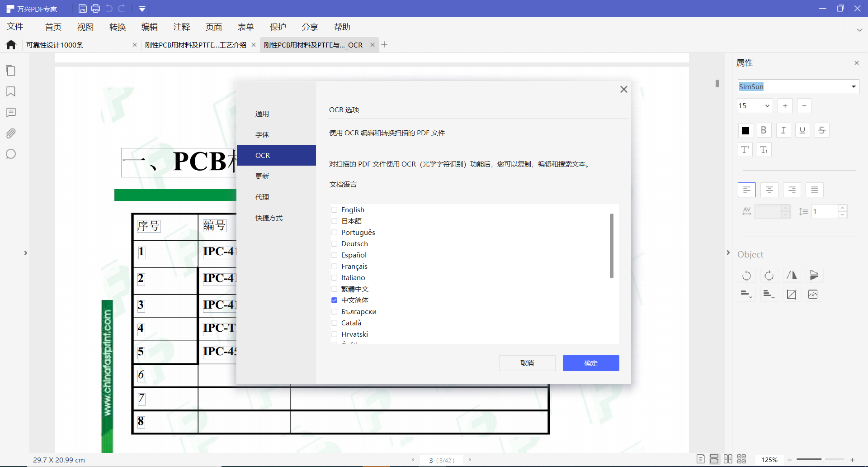868x467 pixels.
Task: Click the 确定 confirm button
Action: (591, 363)
